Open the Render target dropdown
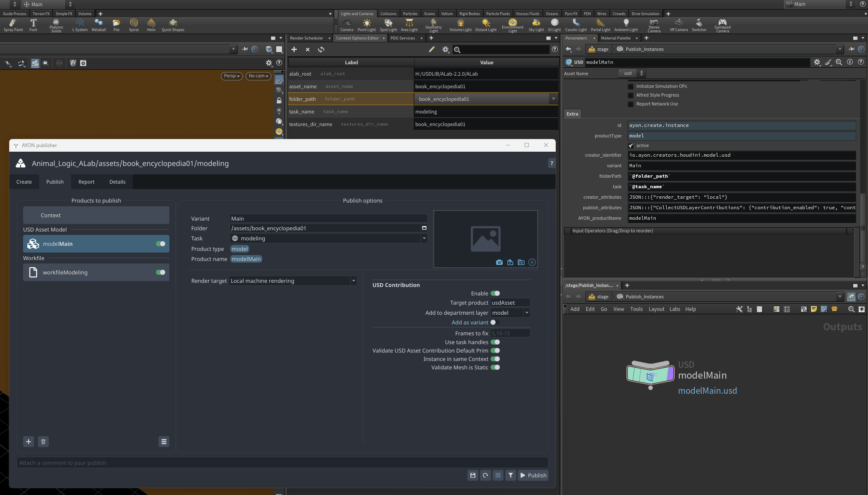This screenshot has width=868, height=495. tap(354, 281)
